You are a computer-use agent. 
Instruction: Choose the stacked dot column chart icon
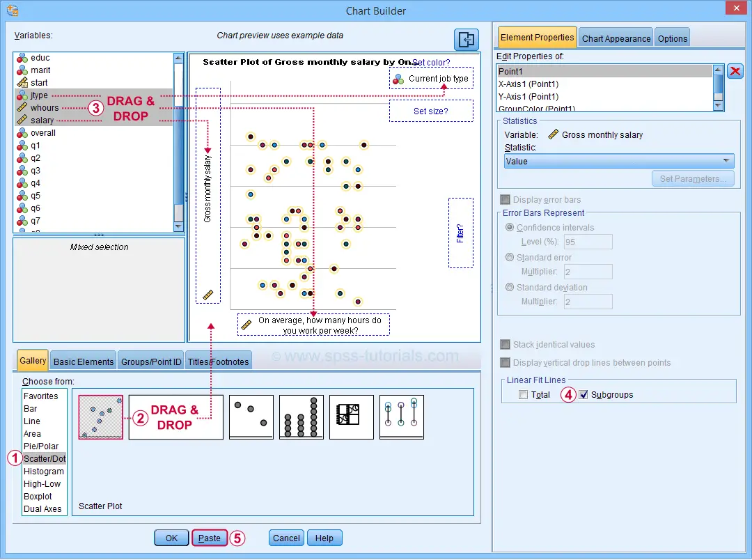point(301,417)
